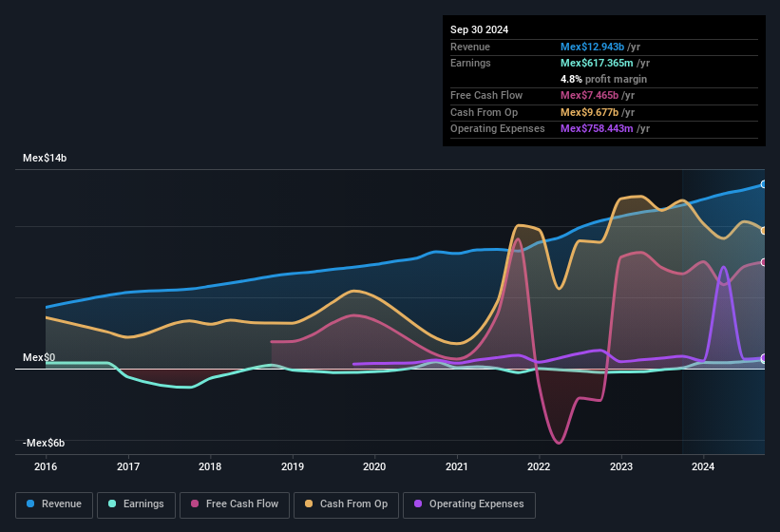Click the blue dot in the Revenue legend
Image resolution: width=780 pixels, height=532 pixels.
coord(30,504)
